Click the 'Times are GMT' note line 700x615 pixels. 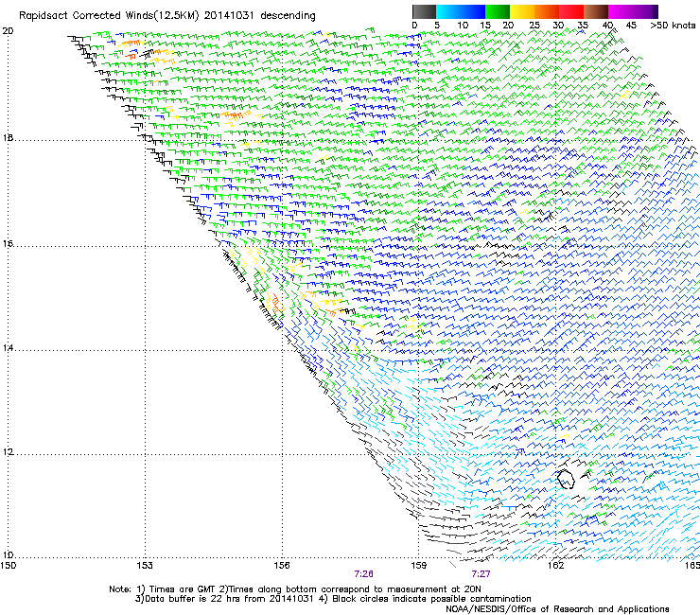294,589
